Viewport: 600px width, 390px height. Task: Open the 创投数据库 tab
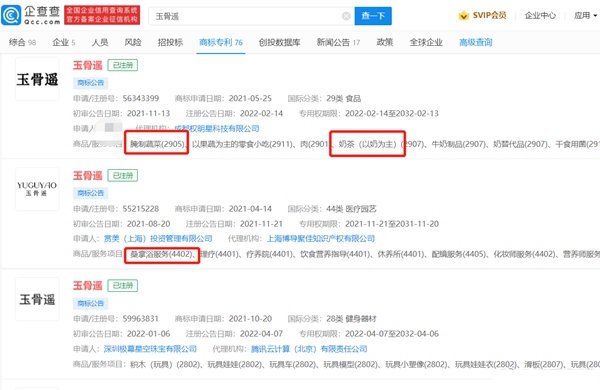tap(279, 42)
